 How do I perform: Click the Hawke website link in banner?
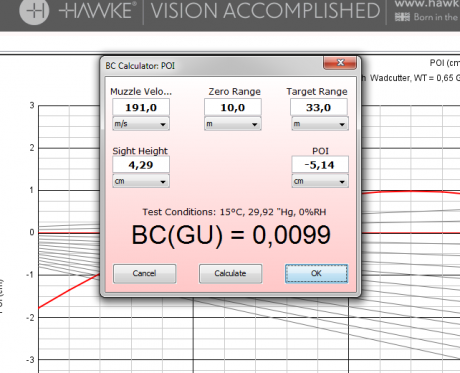(427, 3)
